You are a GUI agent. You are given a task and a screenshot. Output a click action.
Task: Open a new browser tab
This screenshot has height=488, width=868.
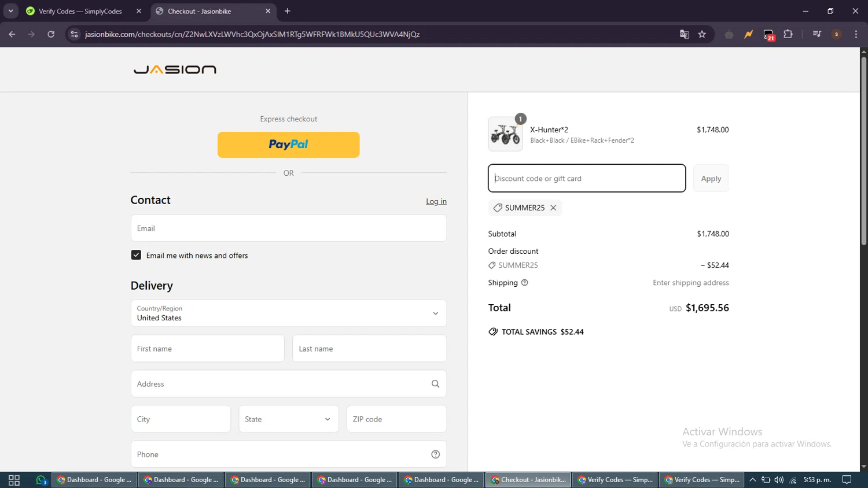(x=288, y=11)
